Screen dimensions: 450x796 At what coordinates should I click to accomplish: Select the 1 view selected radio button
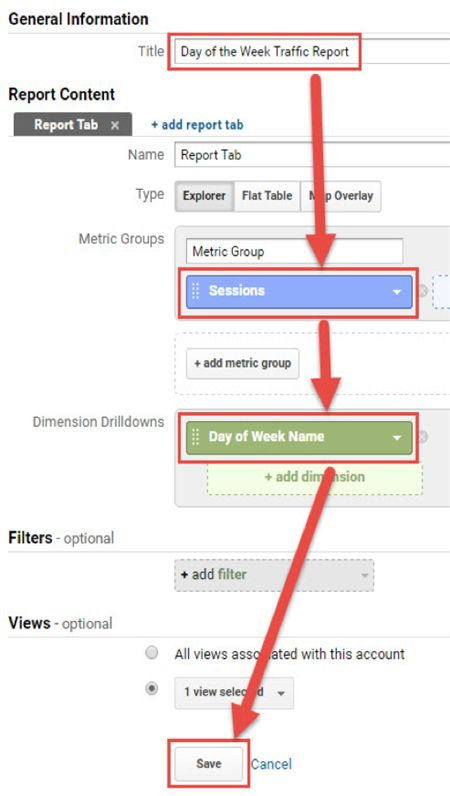(x=151, y=689)
